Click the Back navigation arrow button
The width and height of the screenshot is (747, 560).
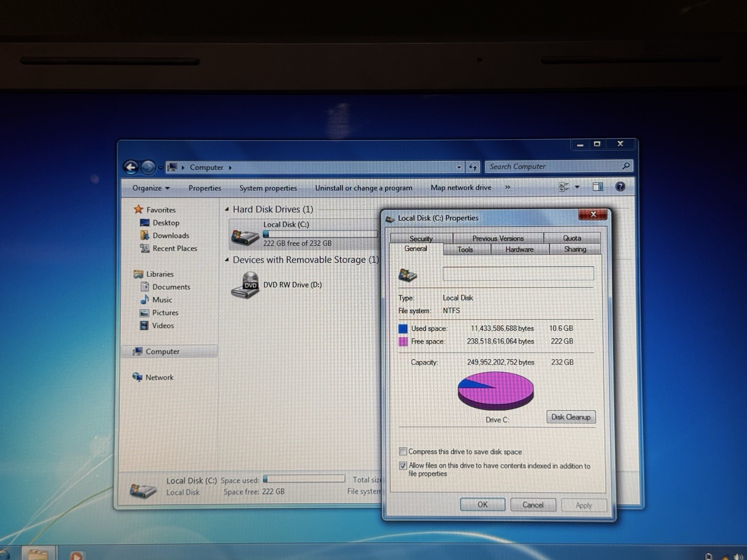131,167
